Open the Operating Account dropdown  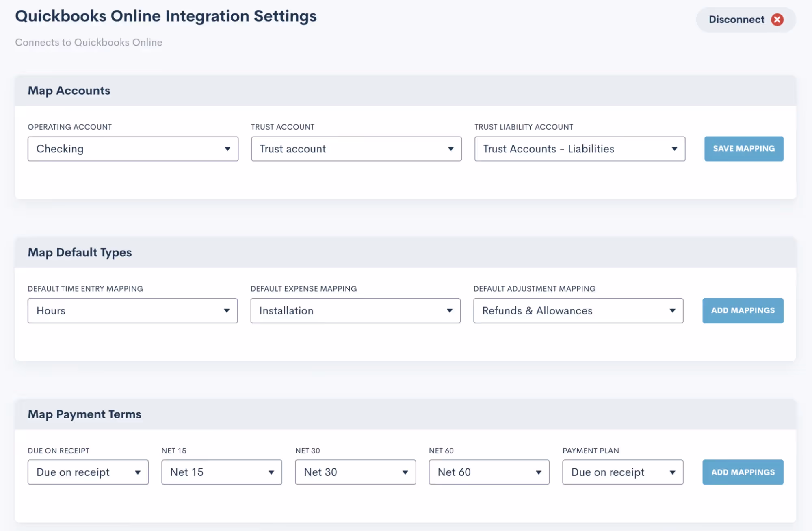[x=133, y=149]
